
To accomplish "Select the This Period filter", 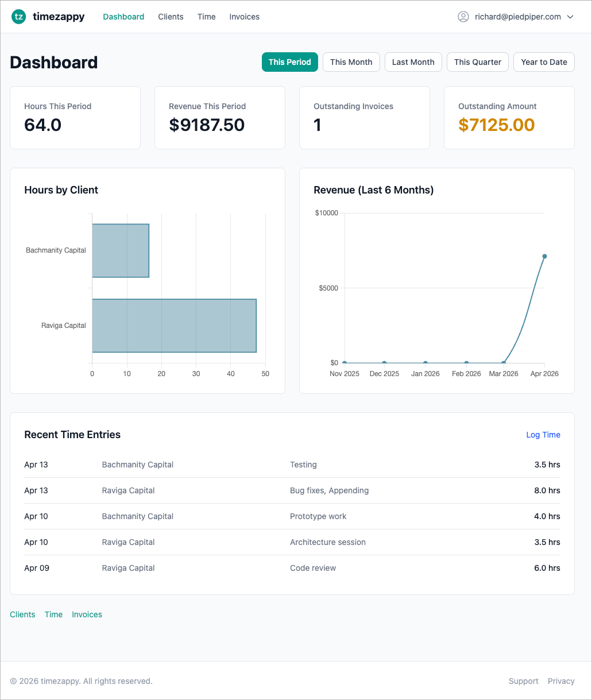I will (x=290, y=62).
